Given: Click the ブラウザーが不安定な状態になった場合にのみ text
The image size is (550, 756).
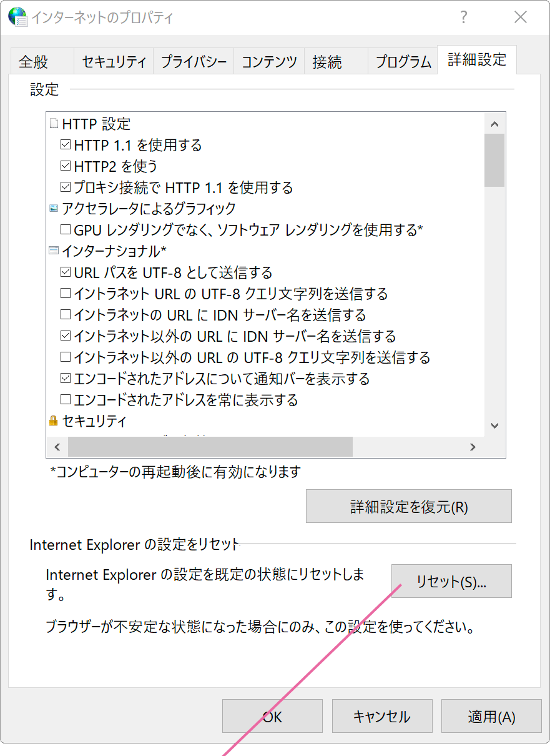Looking at the screenshot, I should (260, 626).
